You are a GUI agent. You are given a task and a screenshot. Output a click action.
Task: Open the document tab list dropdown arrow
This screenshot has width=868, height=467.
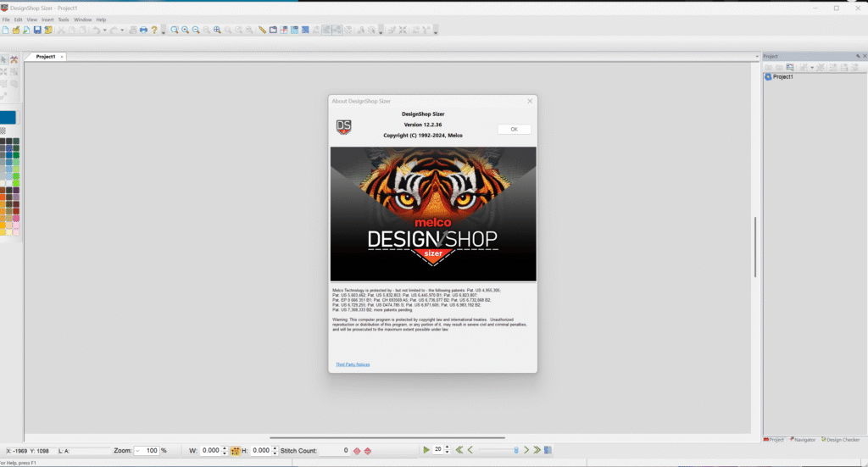point(755,57)
